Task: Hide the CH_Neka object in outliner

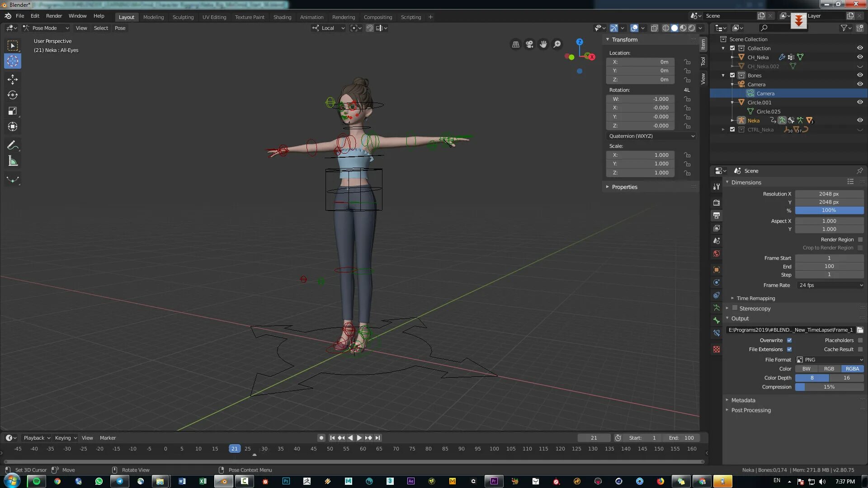Action: (860, 57)
